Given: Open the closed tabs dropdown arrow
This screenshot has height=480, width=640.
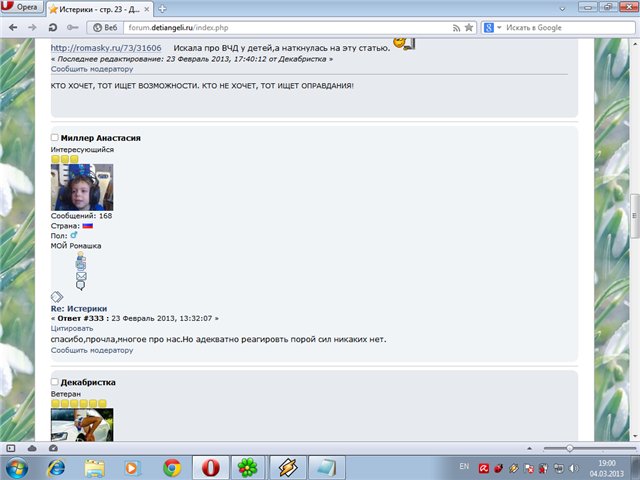Looking at the screenshot, I should (562, 9).
